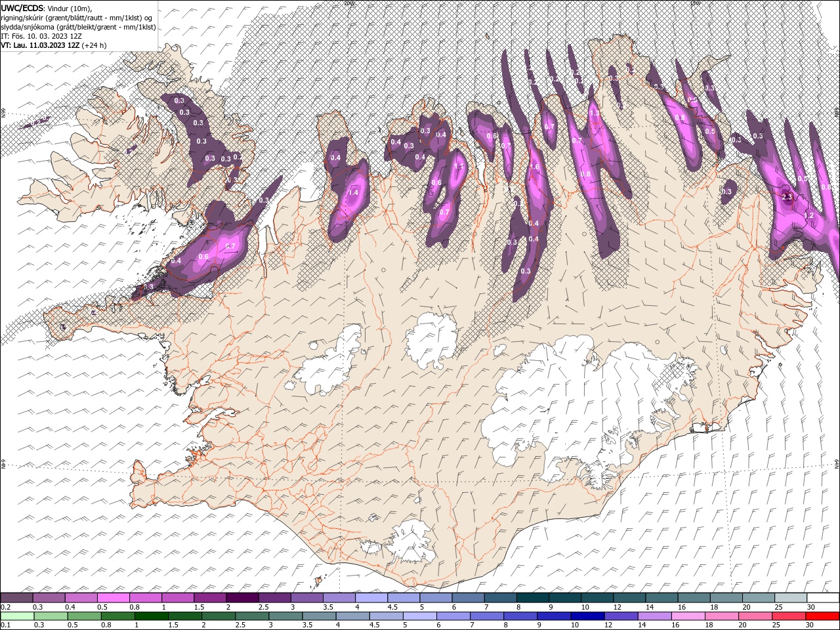This screenshot has height=630, width=840.
Task: Select top-row bright pink swatch at 0.5
Action: 113,598
